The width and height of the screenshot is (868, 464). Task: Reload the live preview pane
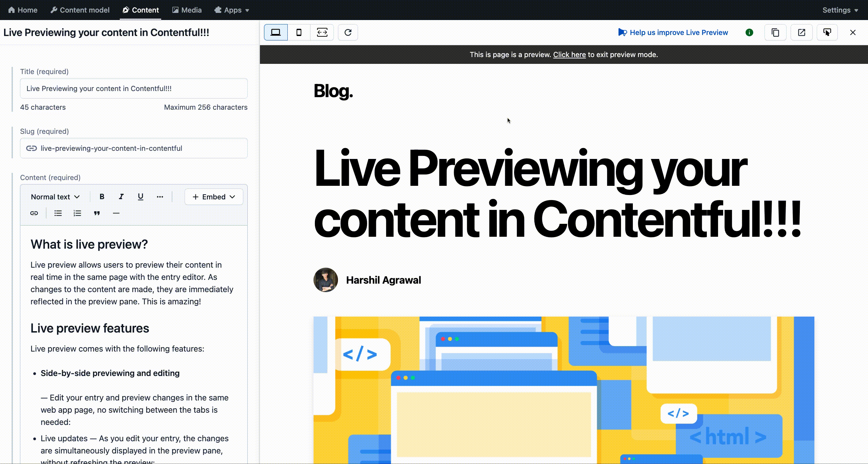coord(347,32)
